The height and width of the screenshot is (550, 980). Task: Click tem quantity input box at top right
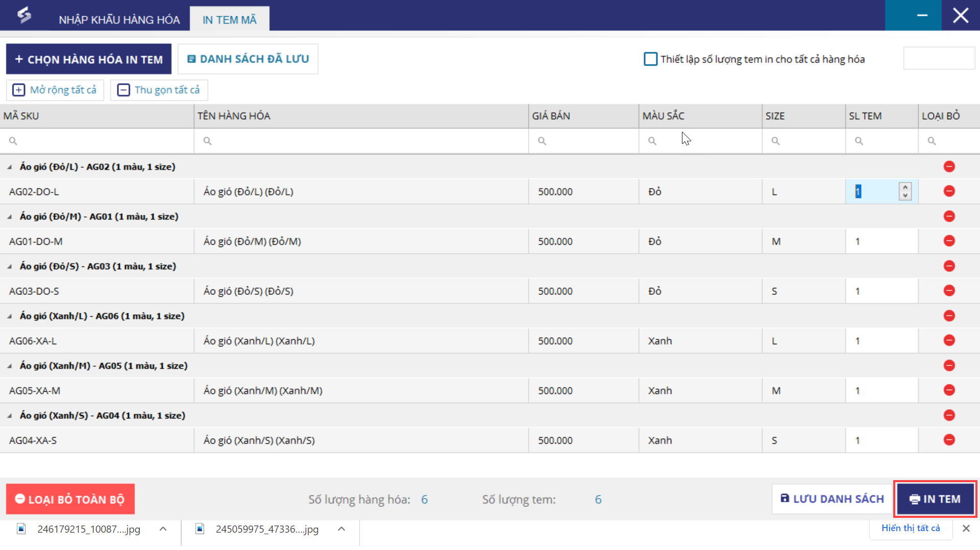point(939,58)
